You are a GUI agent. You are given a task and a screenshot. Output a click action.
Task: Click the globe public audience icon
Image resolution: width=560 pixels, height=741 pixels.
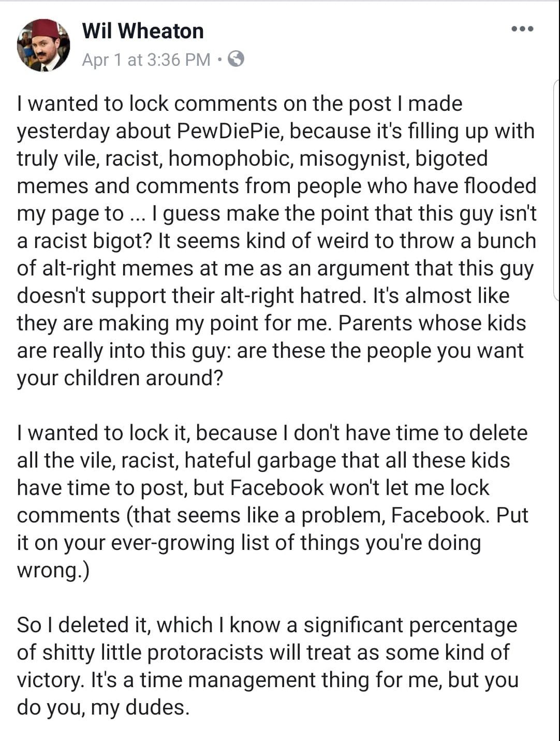point(236,60)
